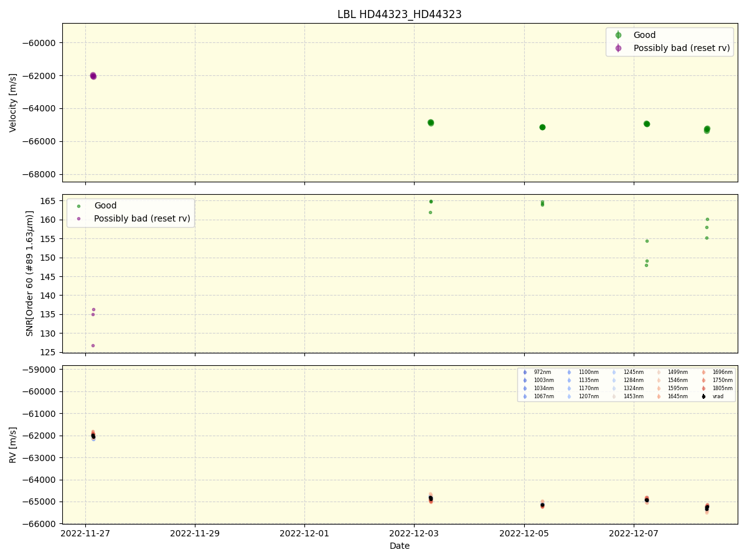Select the 1645nm legend entry

tap(672, 396)
